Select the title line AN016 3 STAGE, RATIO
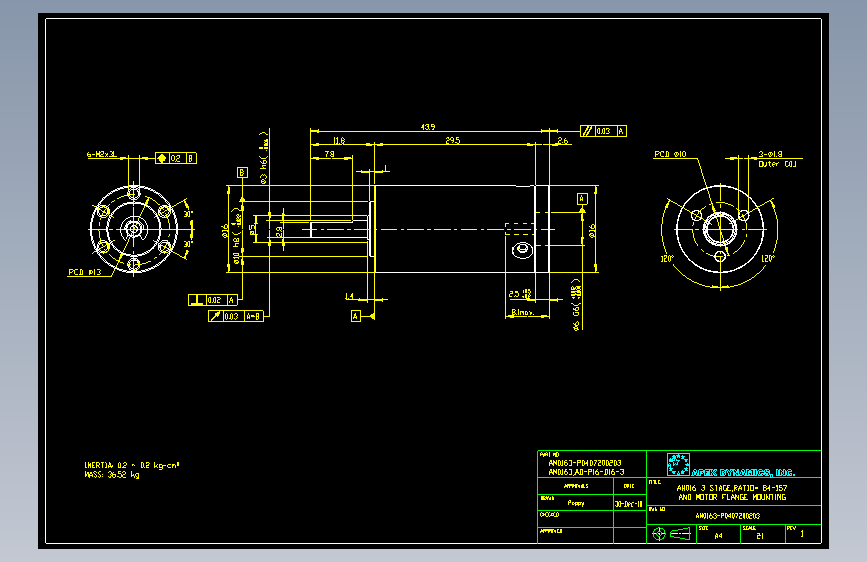Image resolution: width=867 pixels, height=562 pixels. click(732, 488)
